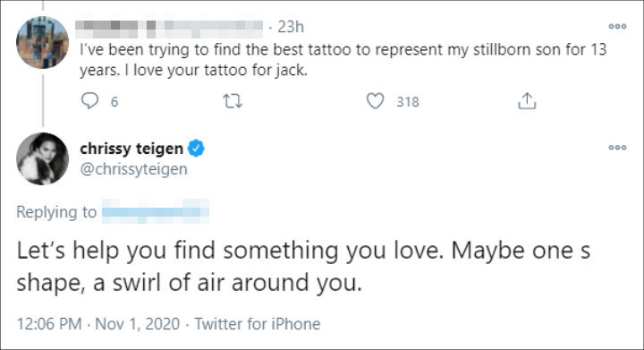Open the 23h timestamp link
Viewport: 644px width, 350px height.
(291, 27)
